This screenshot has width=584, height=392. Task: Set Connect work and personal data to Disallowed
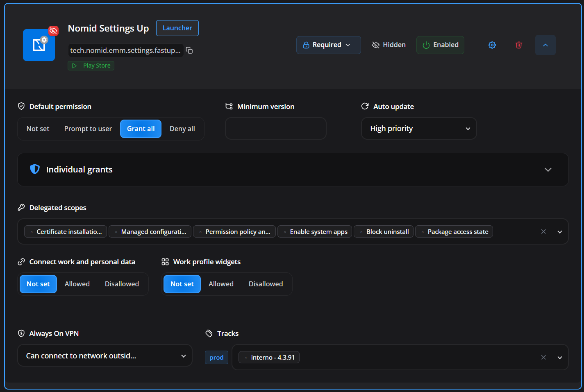[x=122, y=284]
